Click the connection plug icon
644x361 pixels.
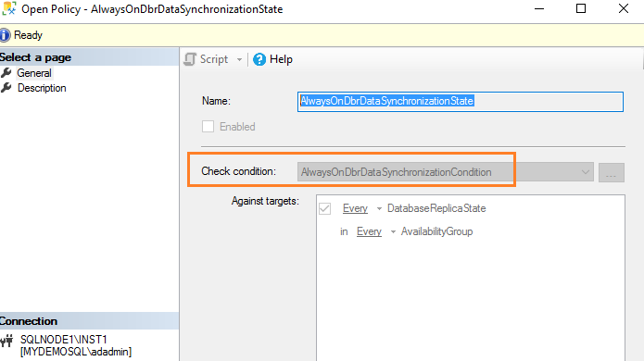[x=6, y=341]
